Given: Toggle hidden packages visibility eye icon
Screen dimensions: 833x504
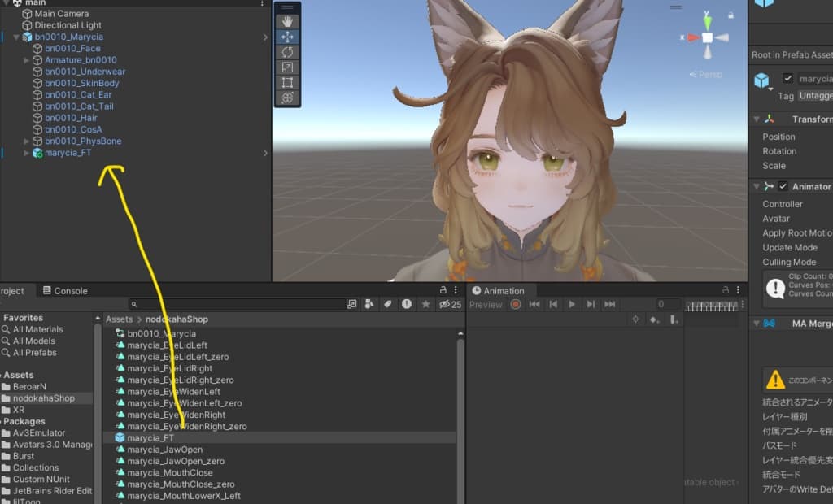Looking at the screenshot, I should coord(445,304).
